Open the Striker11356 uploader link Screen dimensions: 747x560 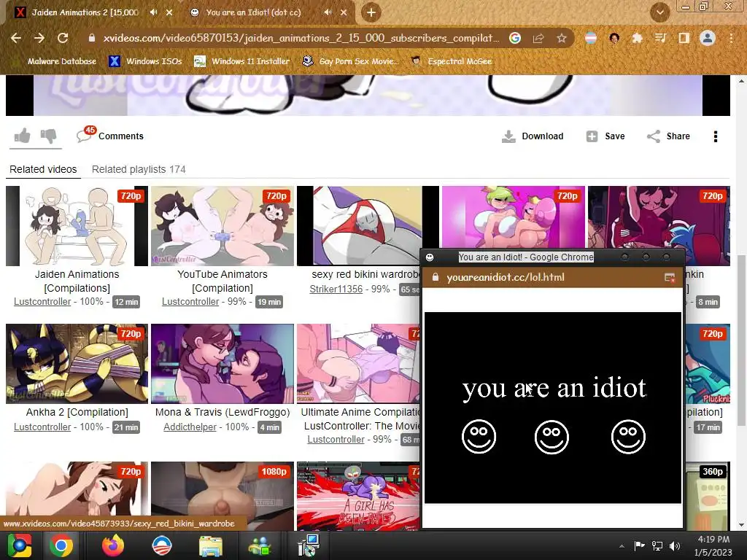pyautogui.click(x=336, y=289)
